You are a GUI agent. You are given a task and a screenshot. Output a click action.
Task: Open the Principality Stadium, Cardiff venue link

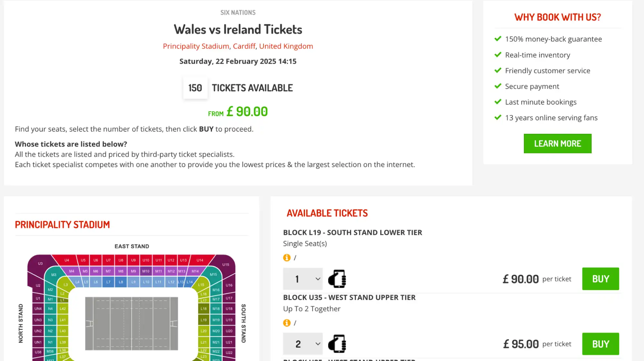tap(237, 46)
